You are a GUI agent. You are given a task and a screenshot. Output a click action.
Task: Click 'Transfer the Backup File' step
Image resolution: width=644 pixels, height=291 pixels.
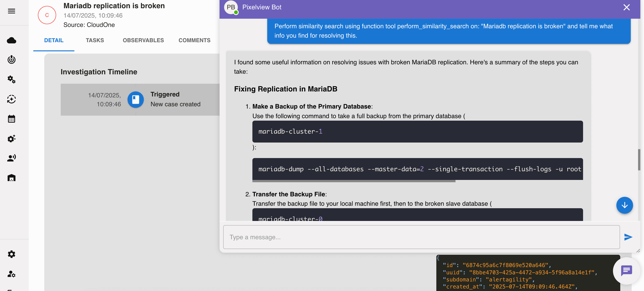pyautogui.click(x=288, y=194)
